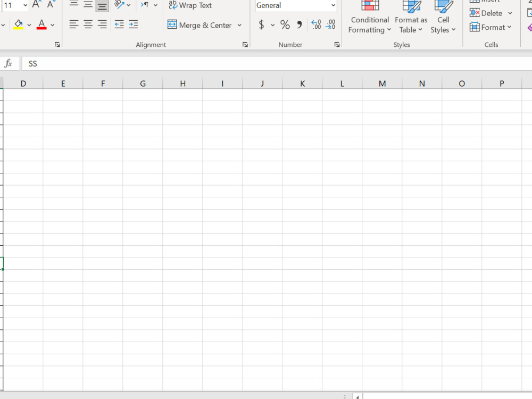The image size is (532, 399).
Task: Toggle Center horizontal alignment
Action: (x=88, y=24)
